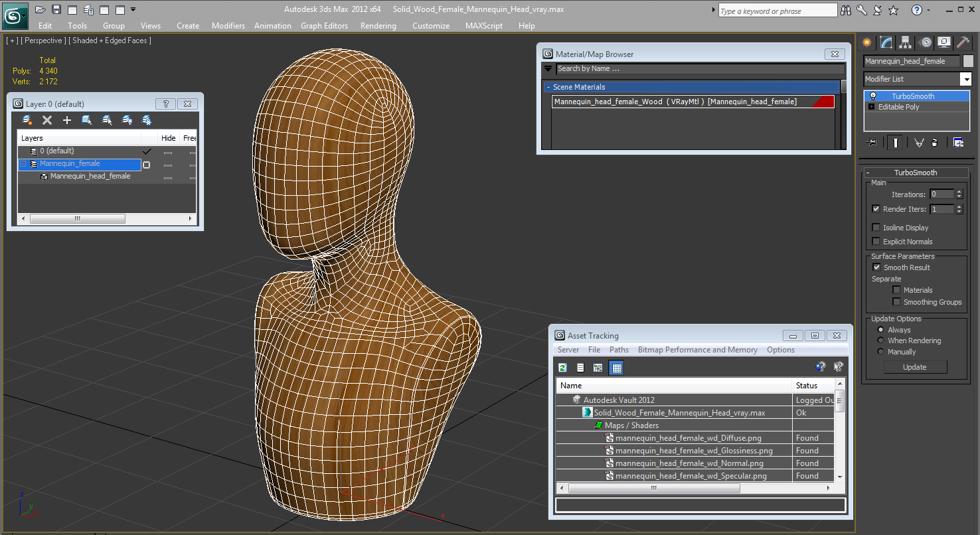Image resolution: width=980 pixels, height=535 pixels.
Task: Collapse the TurboSmooth rollout header
Action: click(915, 173)
